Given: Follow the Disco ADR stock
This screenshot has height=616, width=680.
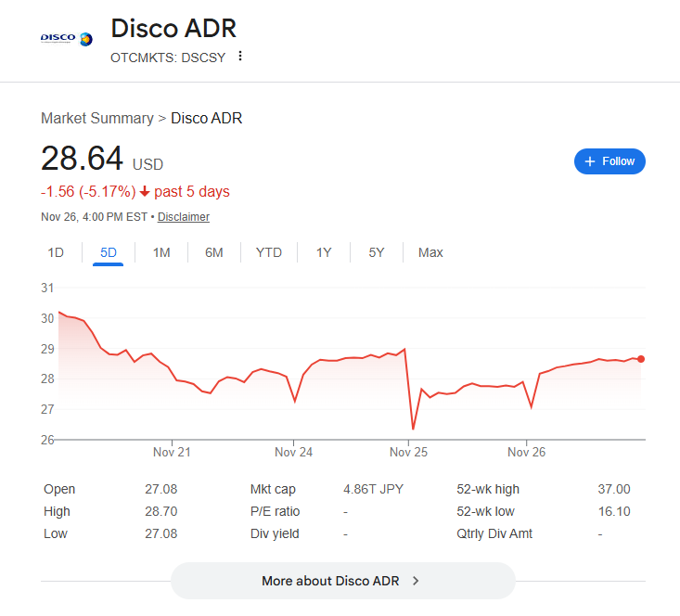Looking at the screenshot, I should click(x=609, y=161).
